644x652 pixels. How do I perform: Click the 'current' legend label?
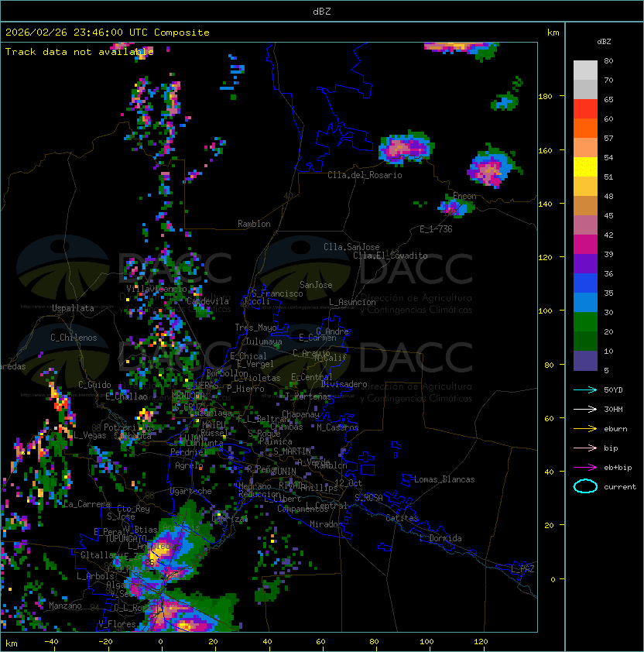pyautogui.click(x=620, y=487)
